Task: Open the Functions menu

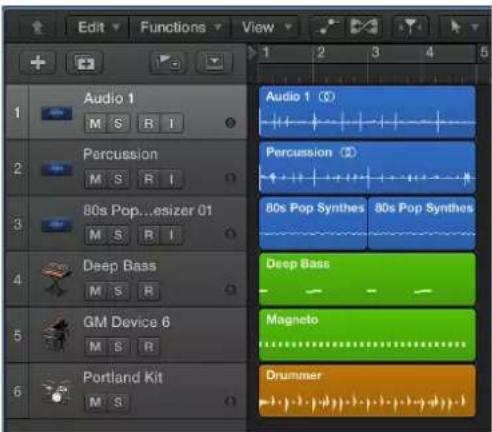Action: [x=180, y=27]
